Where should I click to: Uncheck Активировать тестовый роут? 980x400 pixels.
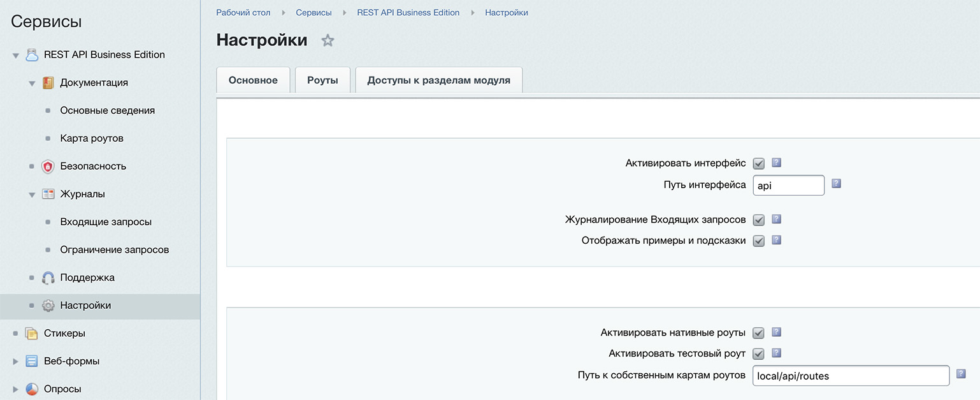[x=758, y=353]
